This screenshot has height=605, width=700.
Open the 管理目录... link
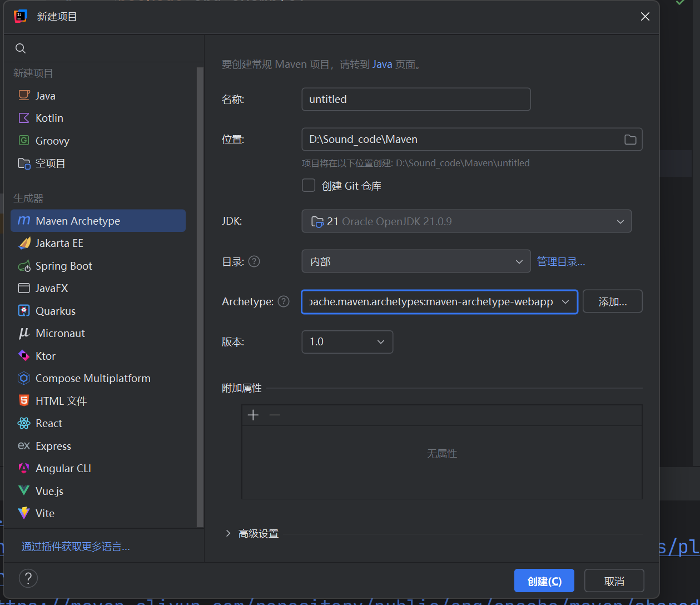tap(561, 262)
